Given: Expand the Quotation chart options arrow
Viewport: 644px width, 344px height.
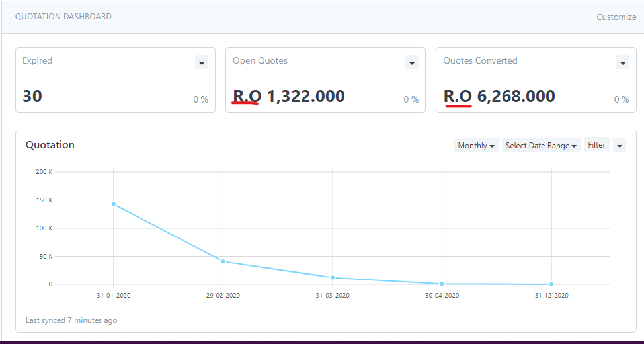Looking at the screenshot, I should click(620, 145).
